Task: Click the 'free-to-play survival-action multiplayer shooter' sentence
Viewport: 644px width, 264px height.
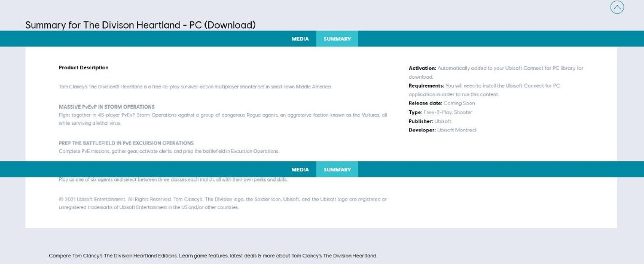Action: [x=195, y=87]
